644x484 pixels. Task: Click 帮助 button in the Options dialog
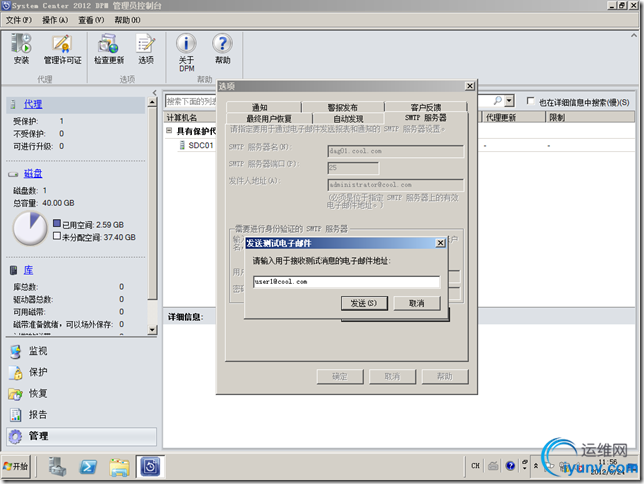(445, 376)
